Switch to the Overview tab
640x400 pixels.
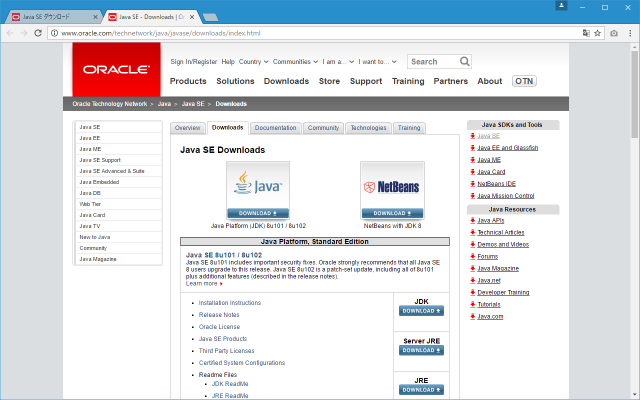point(187,128)
